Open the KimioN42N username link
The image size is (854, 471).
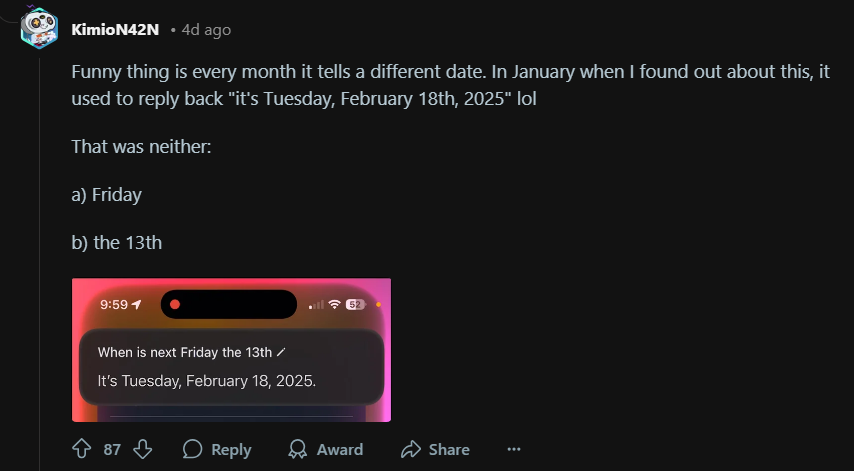(115, 29)
